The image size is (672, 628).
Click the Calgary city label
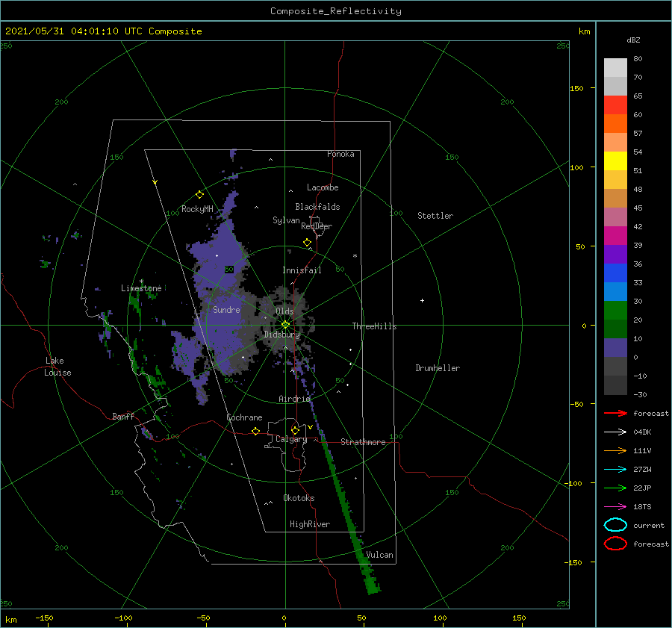point(291,439)
